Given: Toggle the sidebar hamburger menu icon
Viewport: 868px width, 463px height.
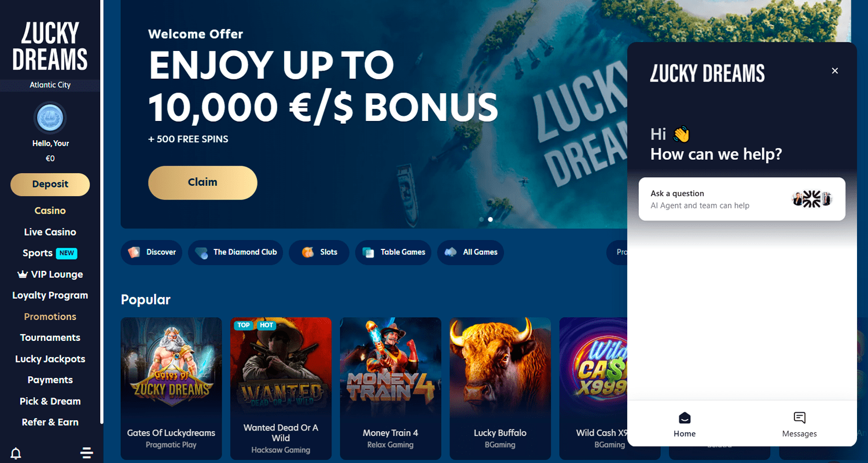Looking at the screenshot, I should coord(86,453).
